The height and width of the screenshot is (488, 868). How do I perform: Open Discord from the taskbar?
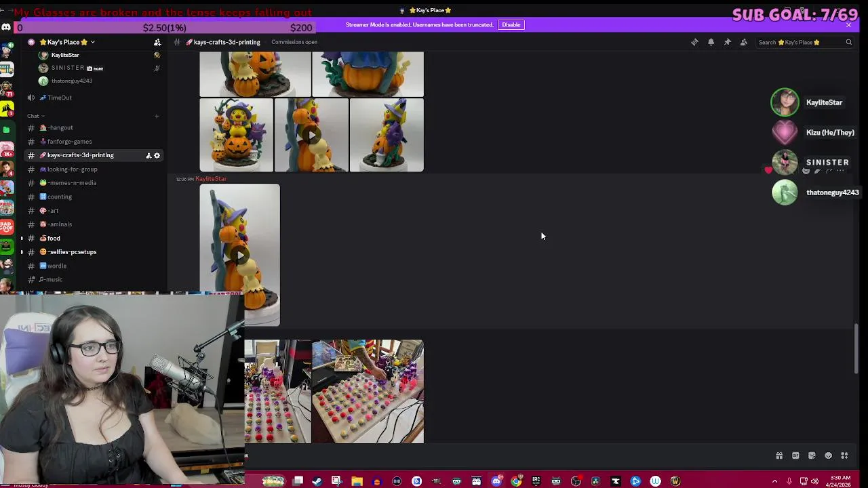point(496,481)
